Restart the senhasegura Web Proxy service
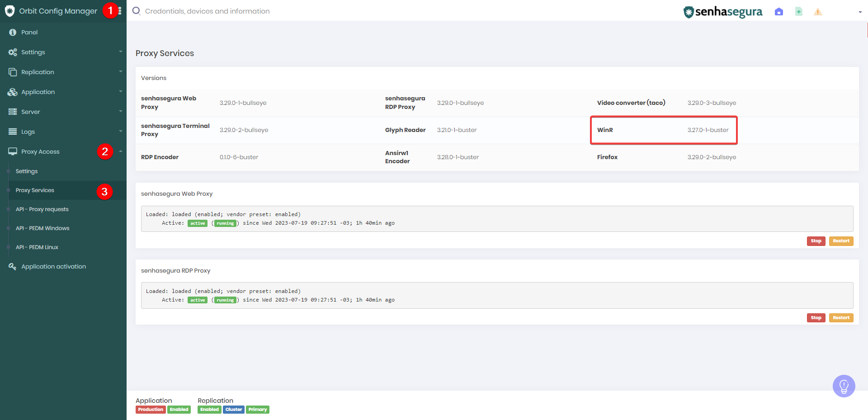 841,241
